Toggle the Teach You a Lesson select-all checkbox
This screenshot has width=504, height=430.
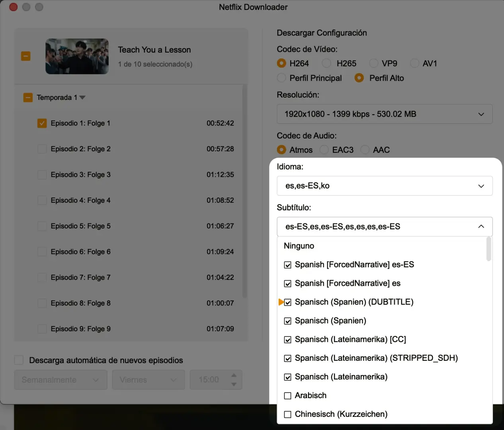click(x=26, y=56)
